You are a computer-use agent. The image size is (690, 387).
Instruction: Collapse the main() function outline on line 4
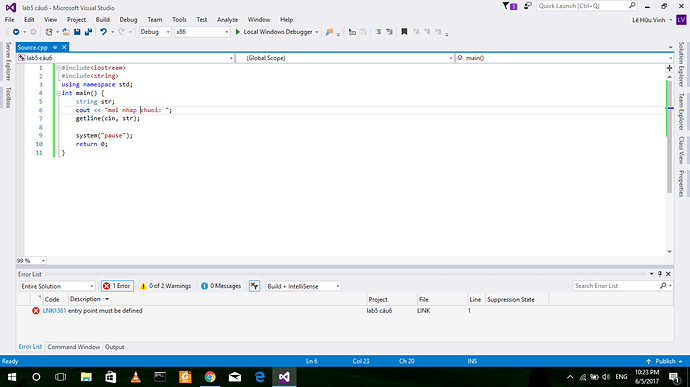tap(59, 93)
